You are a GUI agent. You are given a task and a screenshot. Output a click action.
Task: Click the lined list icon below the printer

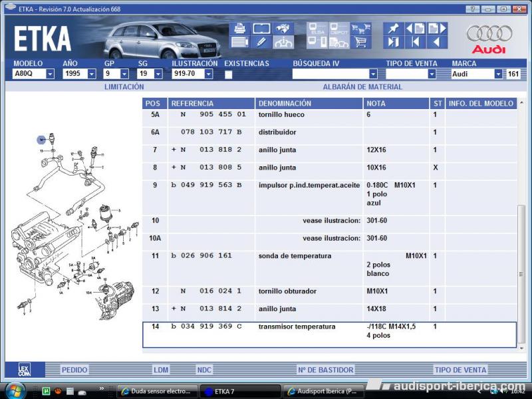[240, 43]
